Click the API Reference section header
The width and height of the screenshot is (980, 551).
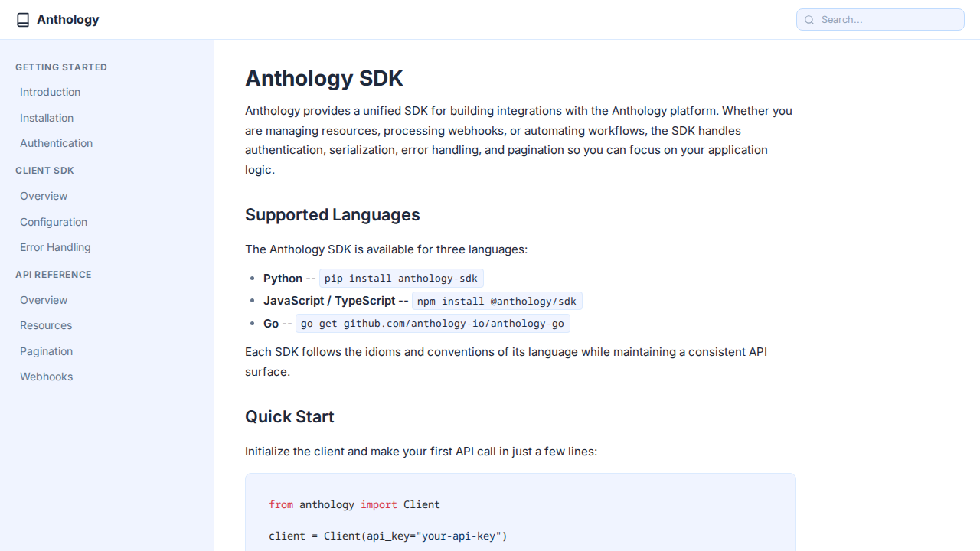(x=54, y=275)
